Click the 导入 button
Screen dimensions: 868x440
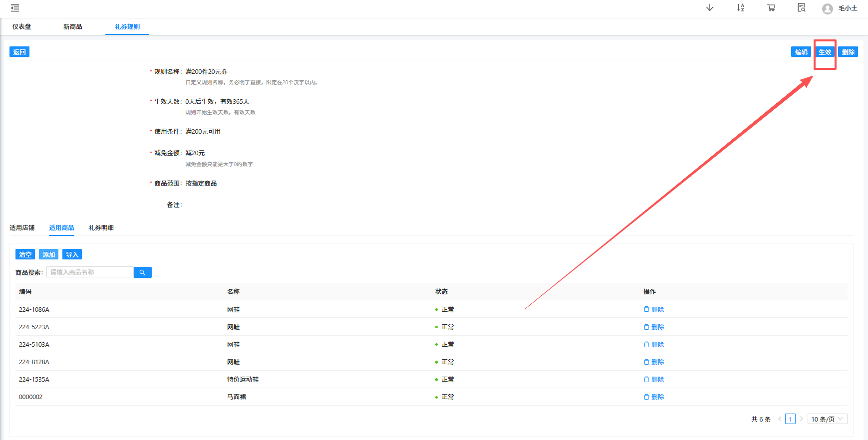(72, 254)
